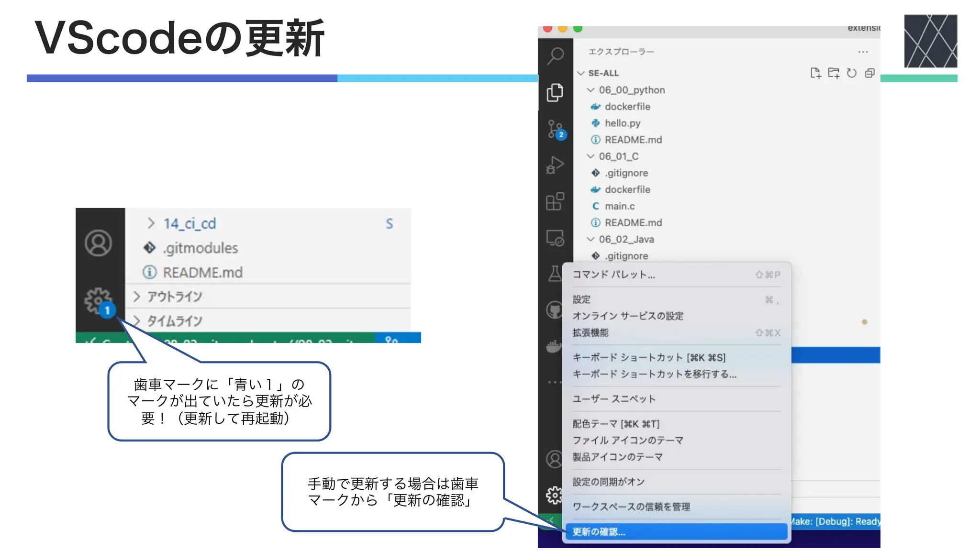
Task: Open the Docker whale icon
Action: tap(554, 346)
